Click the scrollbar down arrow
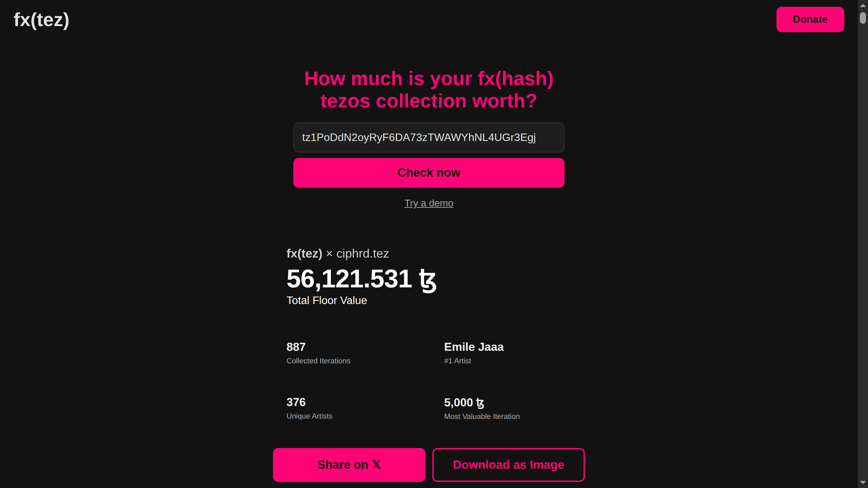868x488 pixels. tap(863, 483)
